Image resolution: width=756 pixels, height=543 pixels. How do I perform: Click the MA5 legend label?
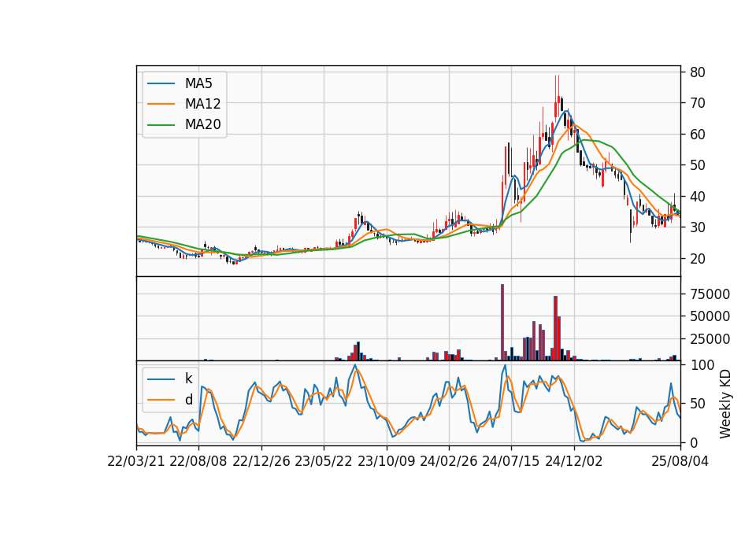[198, 83]
